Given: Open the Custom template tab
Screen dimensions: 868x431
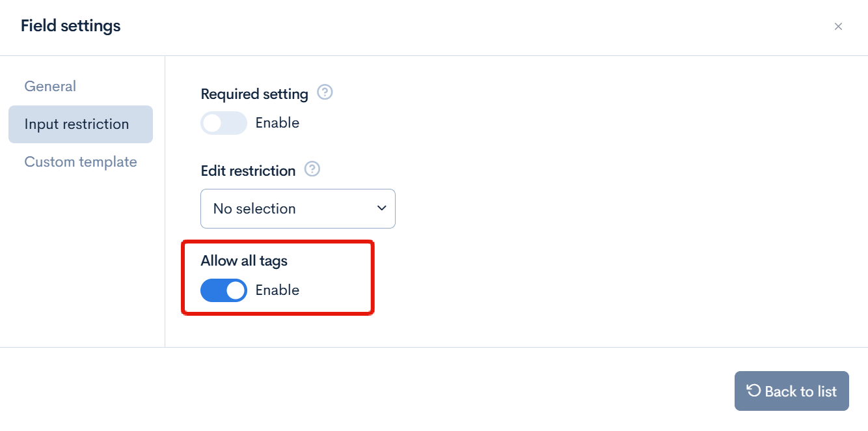Looking at the screenshot, I should 81,162.
